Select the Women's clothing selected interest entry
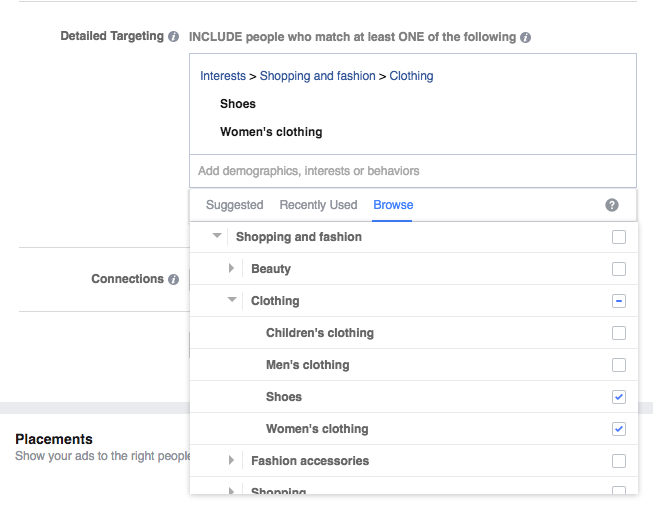The image size is (653, 506). click(271, 132)
